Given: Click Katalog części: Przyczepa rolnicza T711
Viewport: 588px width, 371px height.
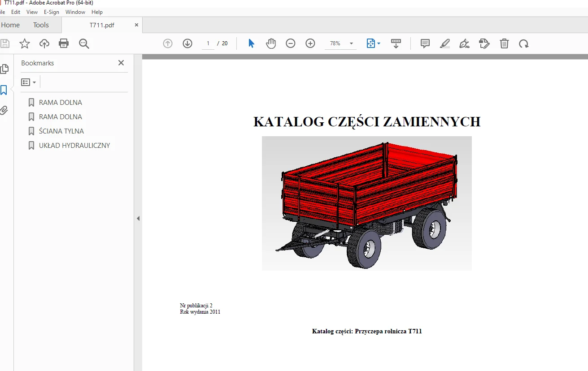Looking at the screenshot, I should click(367, 332).
